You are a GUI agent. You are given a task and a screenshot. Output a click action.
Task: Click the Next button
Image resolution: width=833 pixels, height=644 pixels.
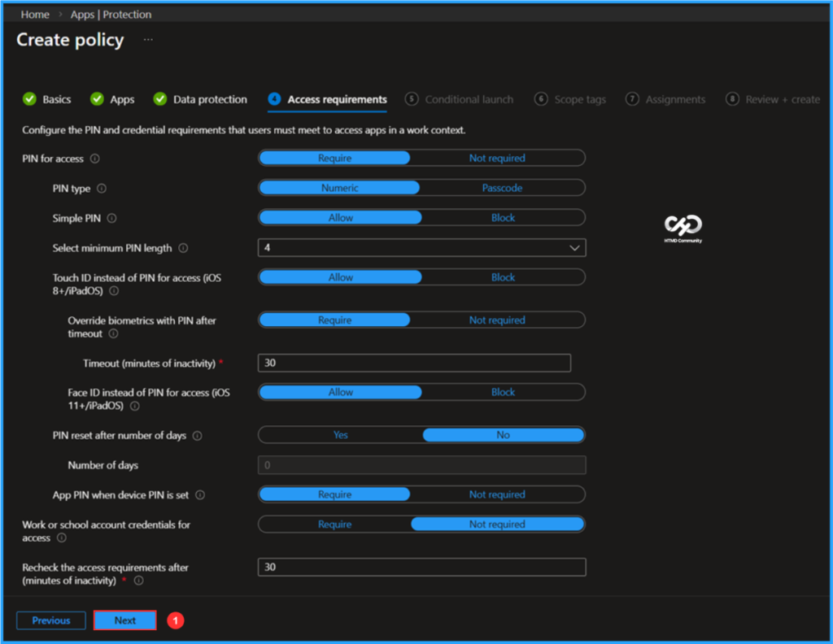[124, 620]
